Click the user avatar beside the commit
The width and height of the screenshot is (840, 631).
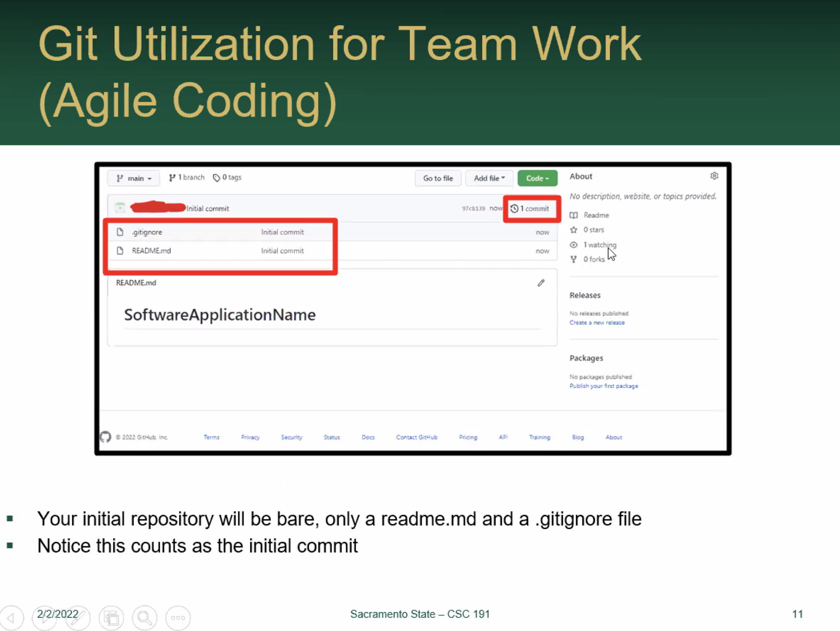120,208
